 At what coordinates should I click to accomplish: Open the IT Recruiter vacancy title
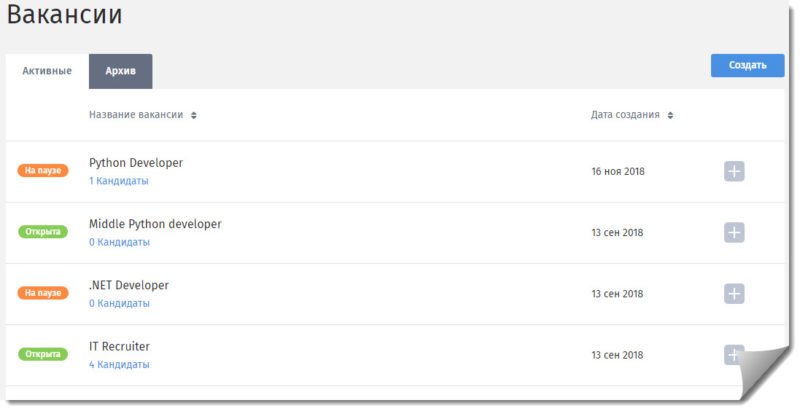[119, 346]
